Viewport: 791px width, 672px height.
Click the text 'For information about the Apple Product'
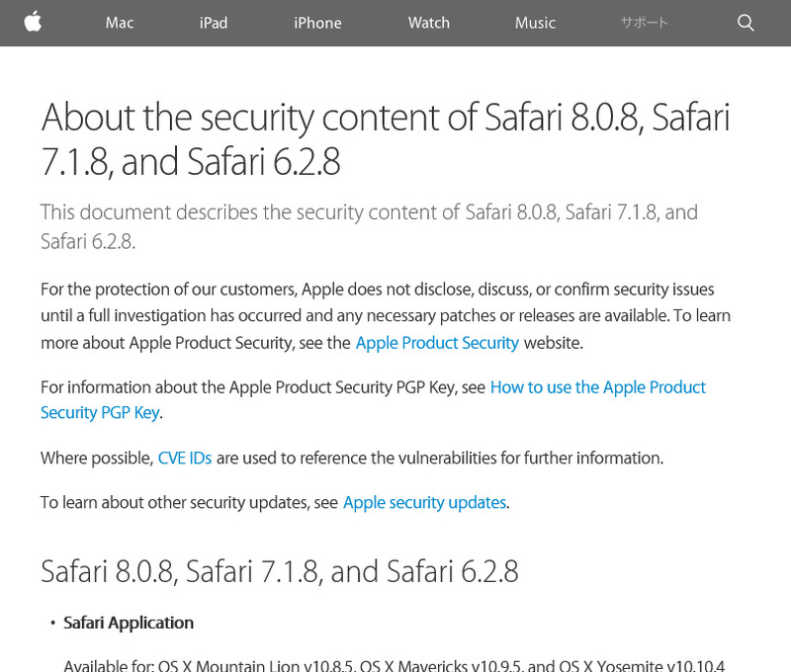[263, 387]
